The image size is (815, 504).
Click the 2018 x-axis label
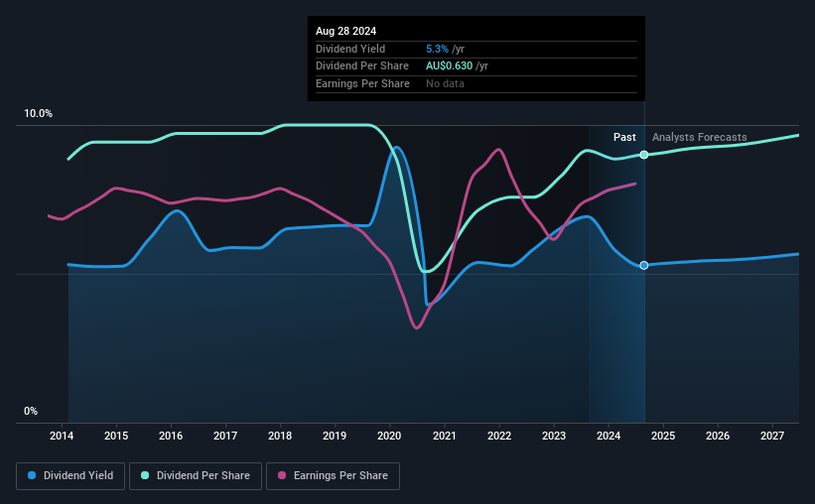[280, 436]
